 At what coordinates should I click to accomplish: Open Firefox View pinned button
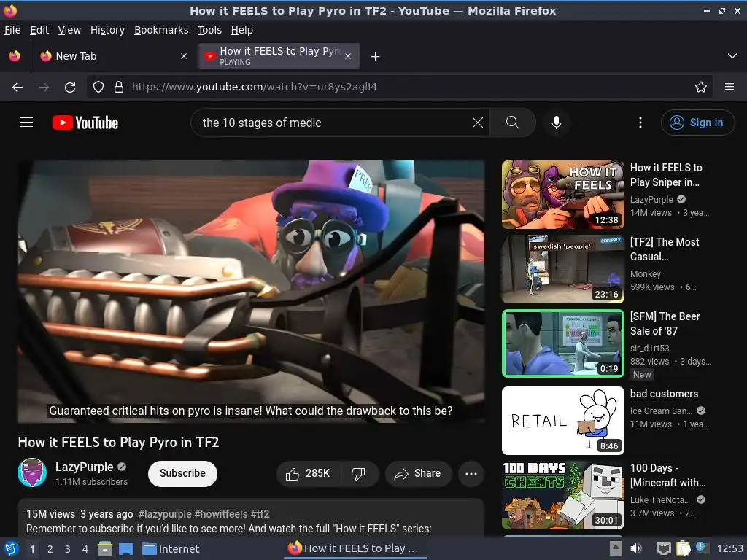click(15, 56)
